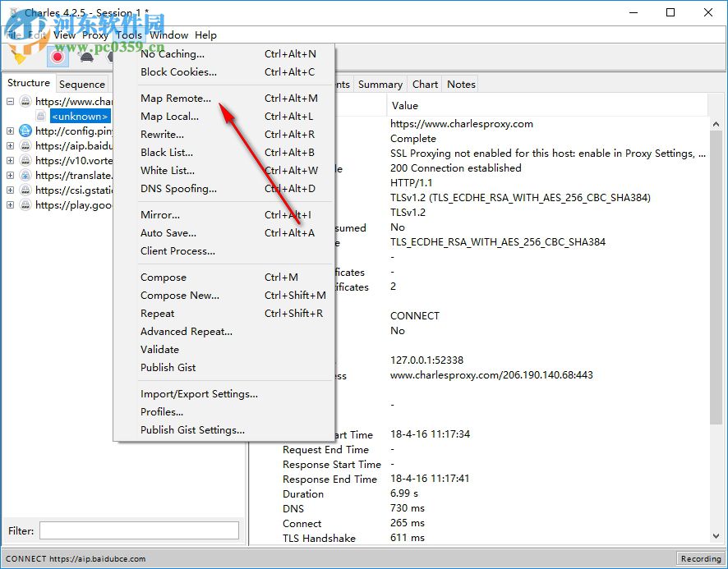Open Black List... from Tools menu
728x569 pixels.
(223, 153)
